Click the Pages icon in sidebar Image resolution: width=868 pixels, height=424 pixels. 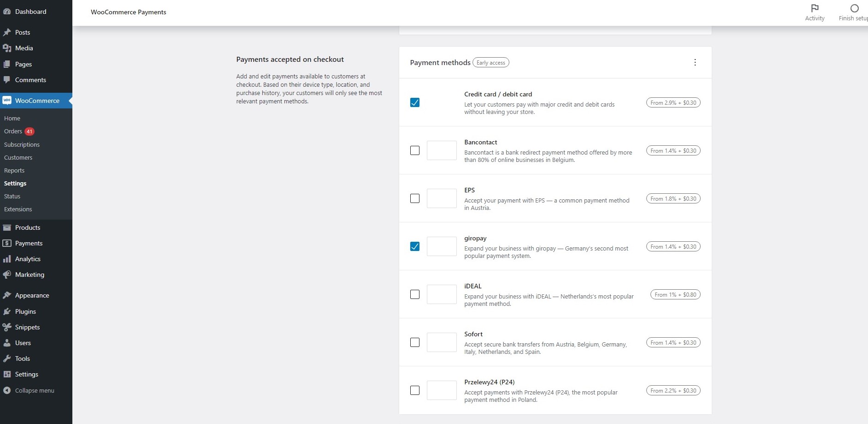pos(7,64)
